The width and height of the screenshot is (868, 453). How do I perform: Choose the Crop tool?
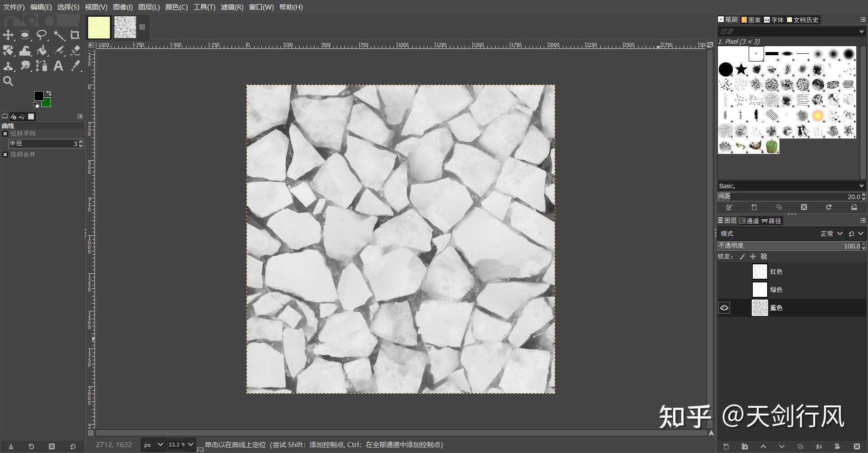point(75,35)
